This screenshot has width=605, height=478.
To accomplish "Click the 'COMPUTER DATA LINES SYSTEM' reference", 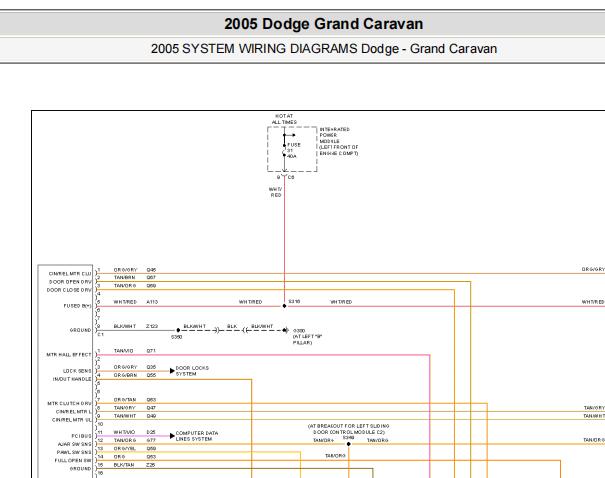I will (197, 436).
